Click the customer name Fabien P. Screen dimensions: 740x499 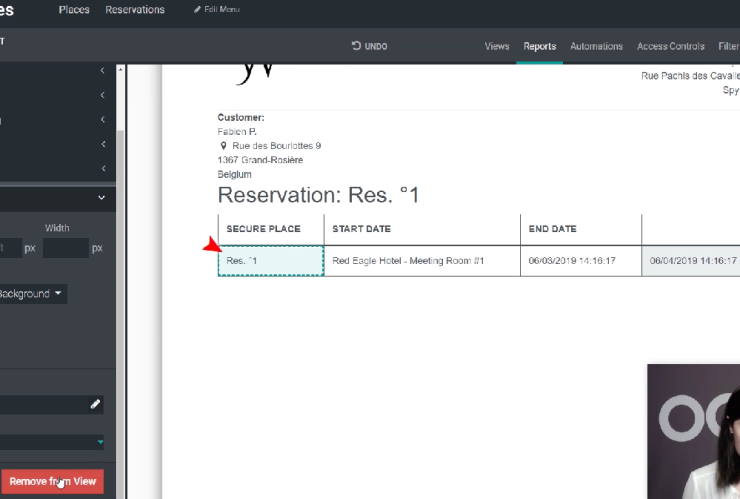pos(237,132)
